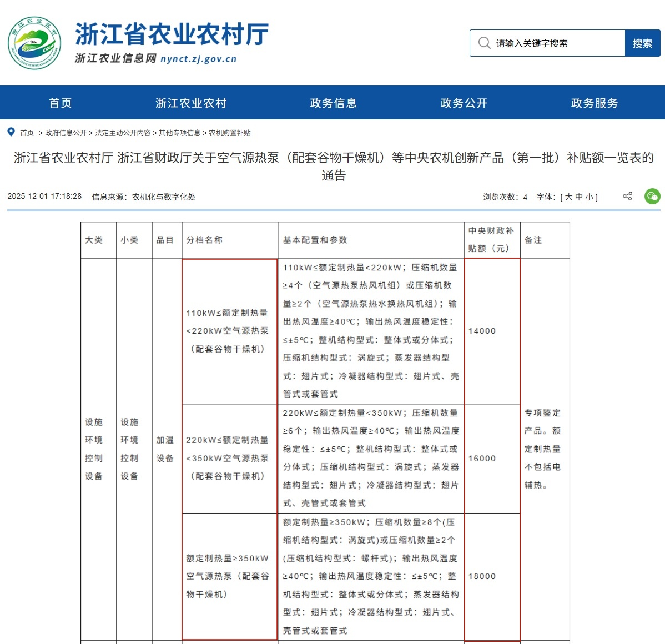Choose the 小 font size option
The image size is (665, 644).
coord(589,197)
